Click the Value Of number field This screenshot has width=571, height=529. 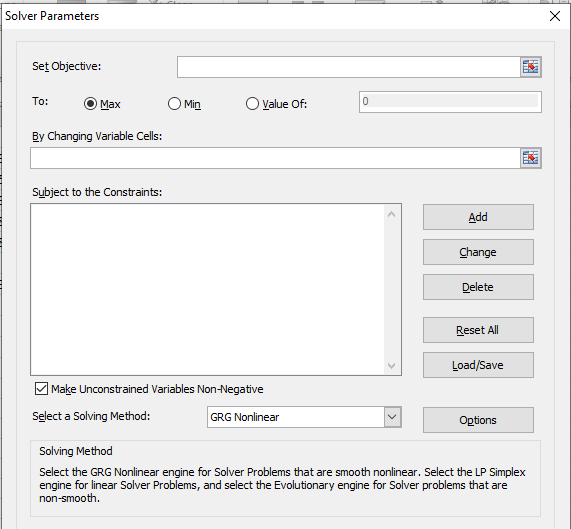(450, 102)
